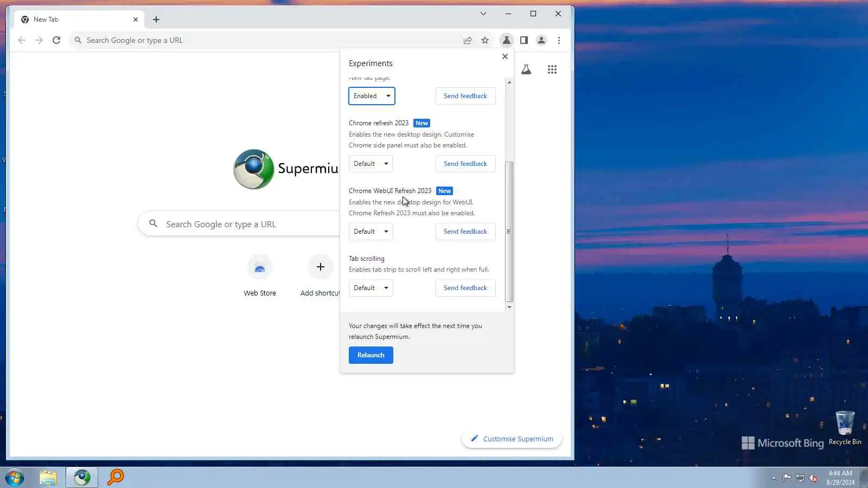Viewport: 868px width, 488px height.
Task: Send feedback for the Enabled experiment
Action: coord(465,96)
